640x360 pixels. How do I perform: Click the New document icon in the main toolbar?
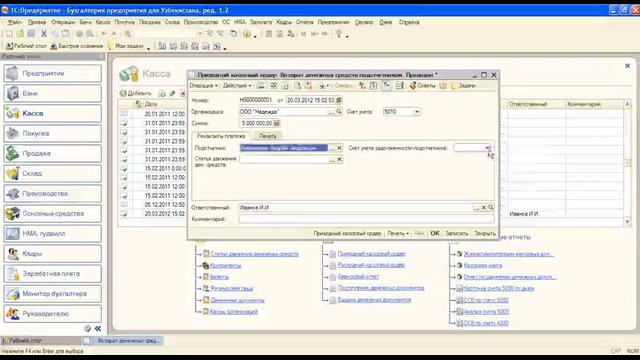(x=9, y=34)
